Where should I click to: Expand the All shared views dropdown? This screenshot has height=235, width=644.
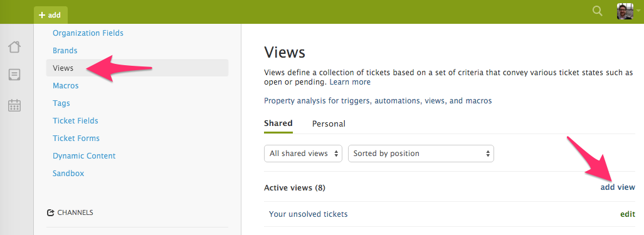click(x=303, y=154)
